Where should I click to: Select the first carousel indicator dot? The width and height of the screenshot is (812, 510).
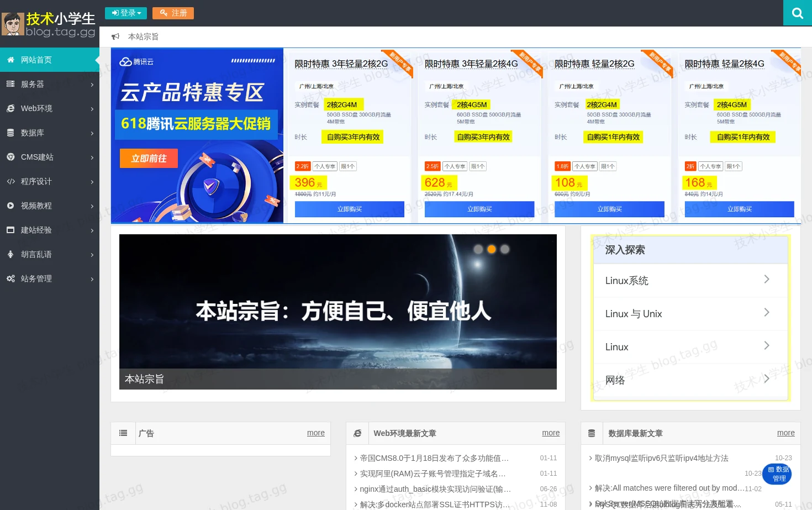[x=478, y=249]
